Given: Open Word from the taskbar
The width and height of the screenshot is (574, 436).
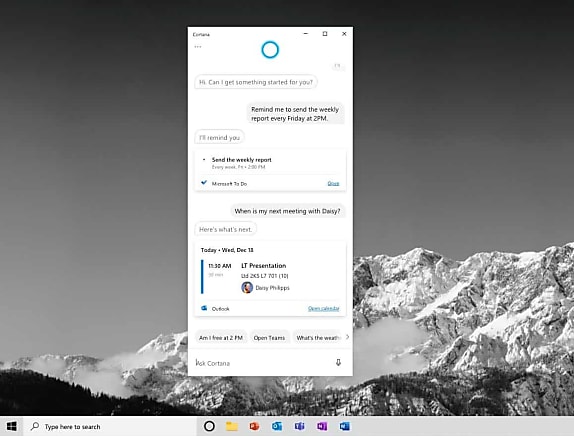Looking at the screenshot, I should [344, 426].
